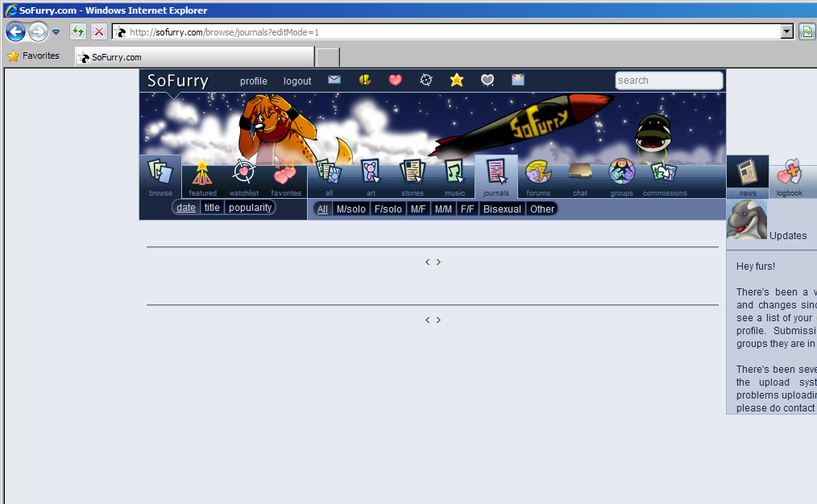Sort journals by title
Screen dimensions: 817x504
coord(212,207)
